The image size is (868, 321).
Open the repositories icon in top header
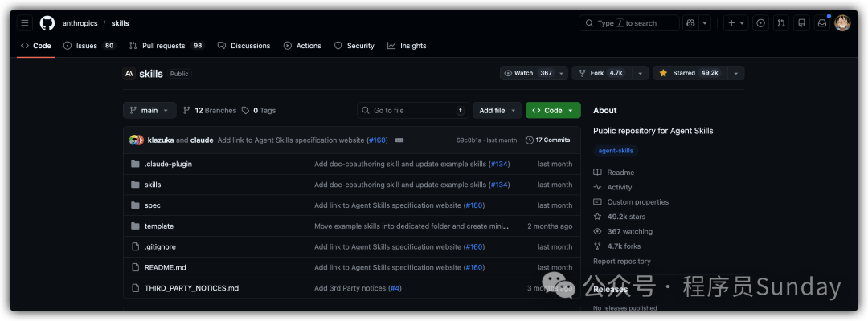point(801,23)
